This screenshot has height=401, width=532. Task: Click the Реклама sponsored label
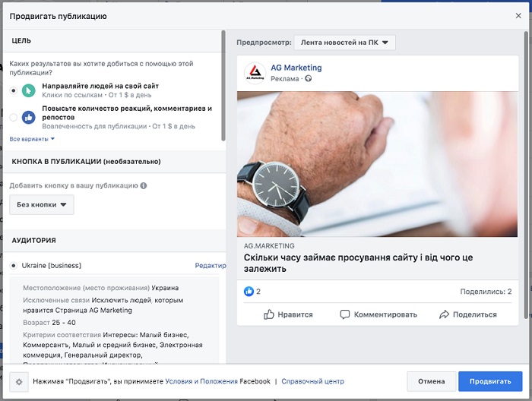tap(285, 79)
